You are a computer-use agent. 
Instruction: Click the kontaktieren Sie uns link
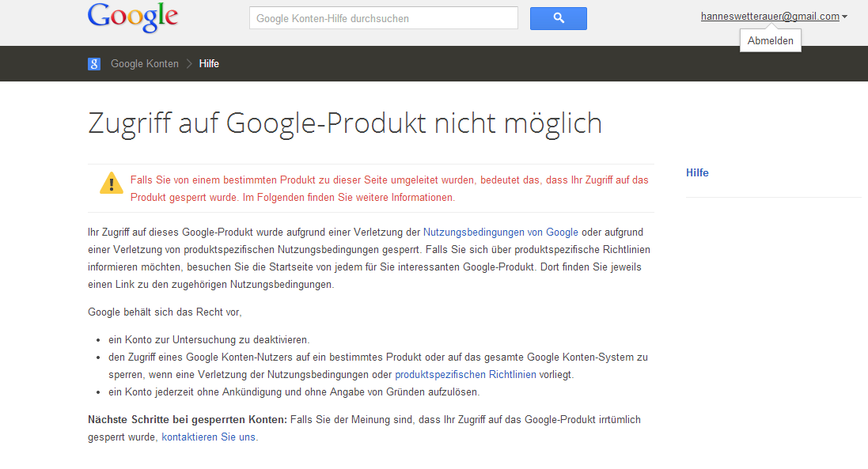click(x=209, y=437)
